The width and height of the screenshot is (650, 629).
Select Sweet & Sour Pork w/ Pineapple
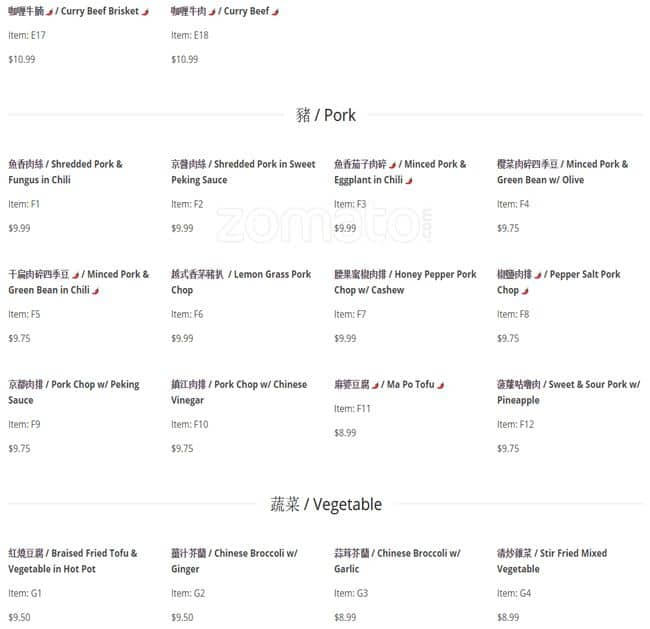point(568,392)
